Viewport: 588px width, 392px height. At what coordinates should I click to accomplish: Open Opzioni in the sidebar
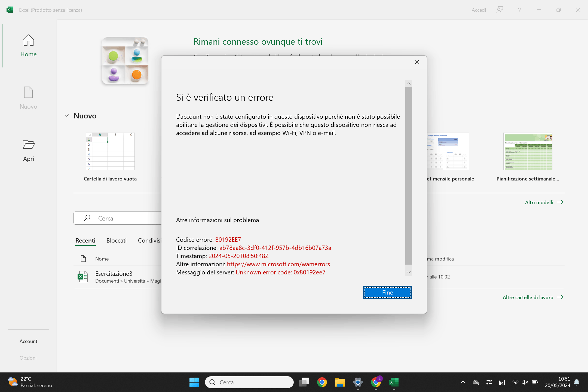[x=28, y=358]
